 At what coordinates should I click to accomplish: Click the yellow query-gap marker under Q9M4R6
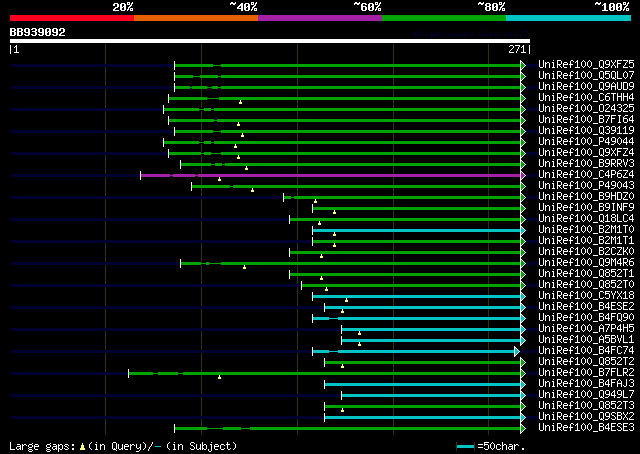click(x=244, y=267)
